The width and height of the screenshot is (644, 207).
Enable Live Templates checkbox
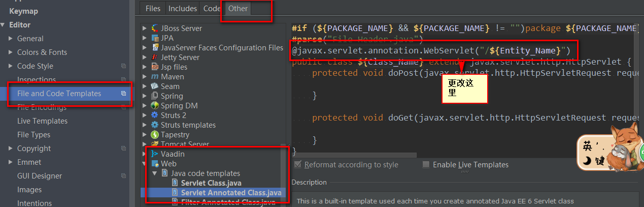click(x=426, y=164)
